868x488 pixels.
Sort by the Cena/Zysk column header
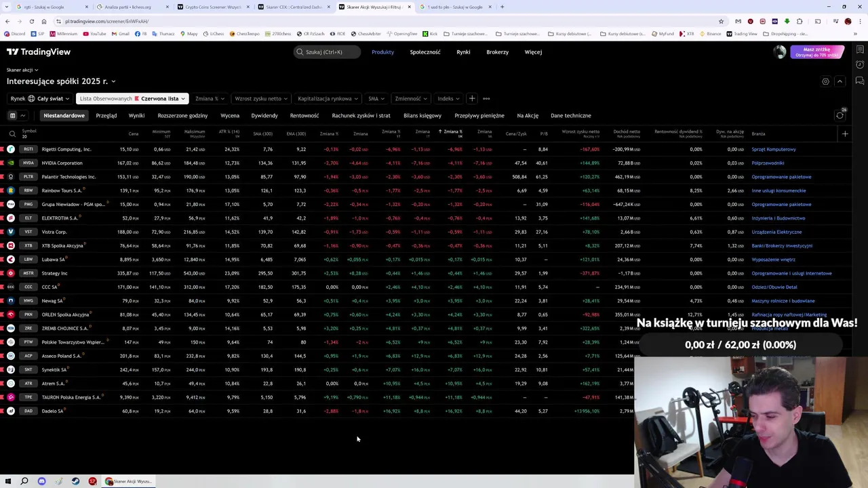pyautogui.click(x=516, y=134)
